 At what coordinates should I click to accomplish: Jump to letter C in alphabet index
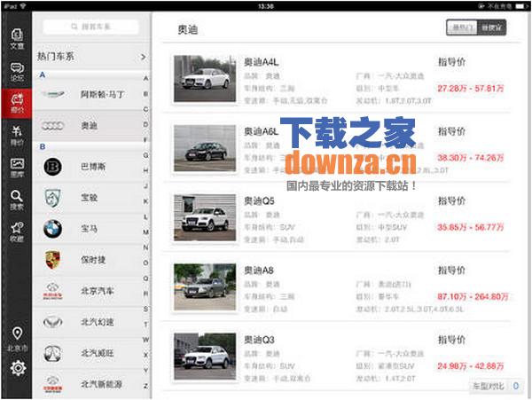pyautogui.click(x=145, y=109)
